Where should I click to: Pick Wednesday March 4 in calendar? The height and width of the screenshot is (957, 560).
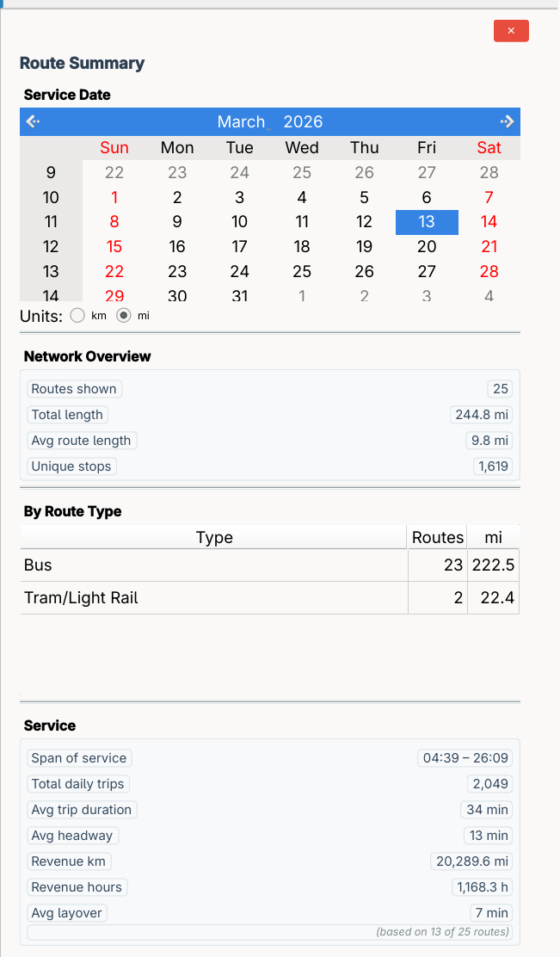302,198
